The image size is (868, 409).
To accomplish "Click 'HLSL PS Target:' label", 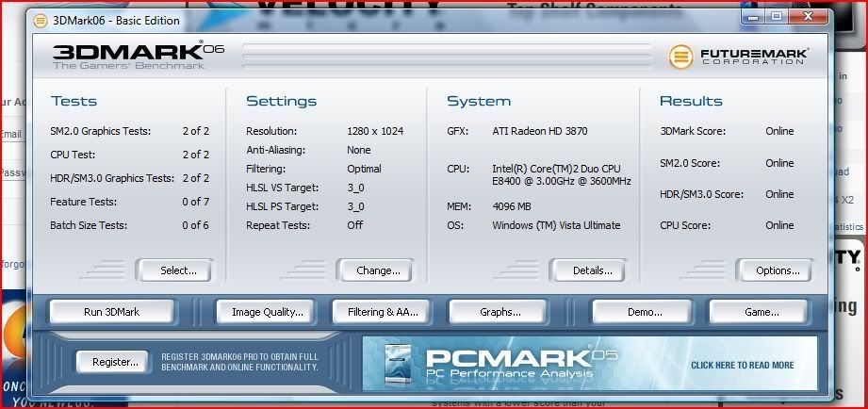I will click(x=283, y=206).
